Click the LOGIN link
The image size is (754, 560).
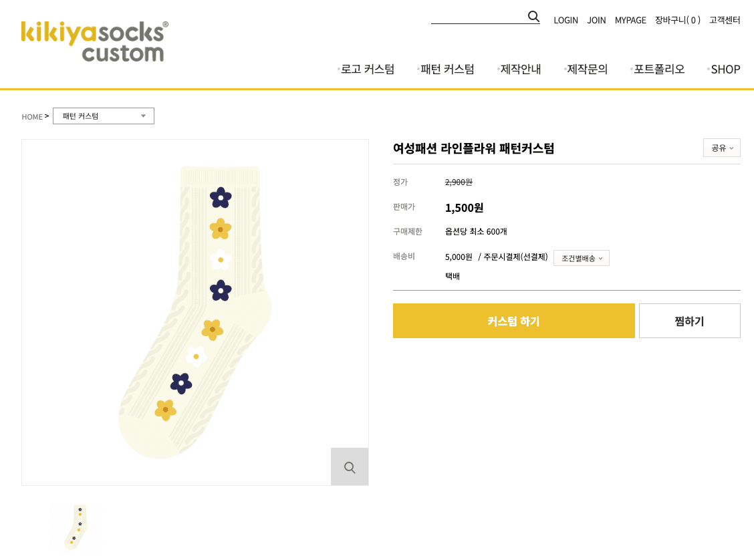pos(565,20)
